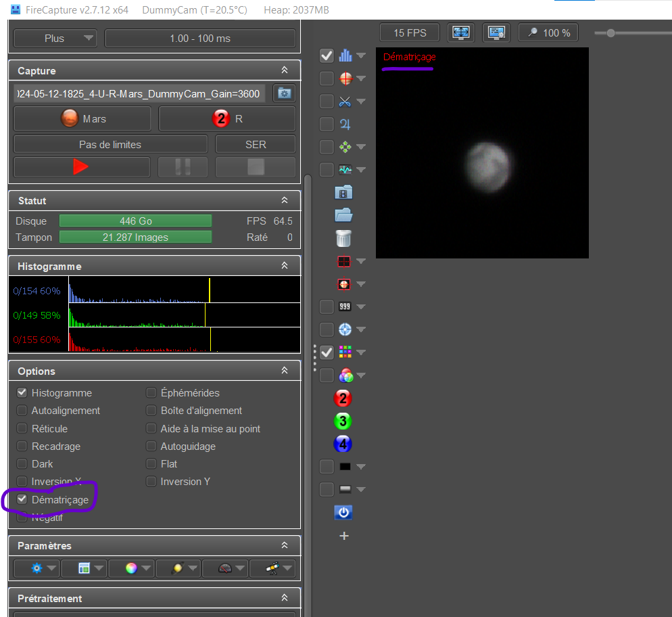Click the blue target focus icon
672x617 pixels.
(345, 329)
